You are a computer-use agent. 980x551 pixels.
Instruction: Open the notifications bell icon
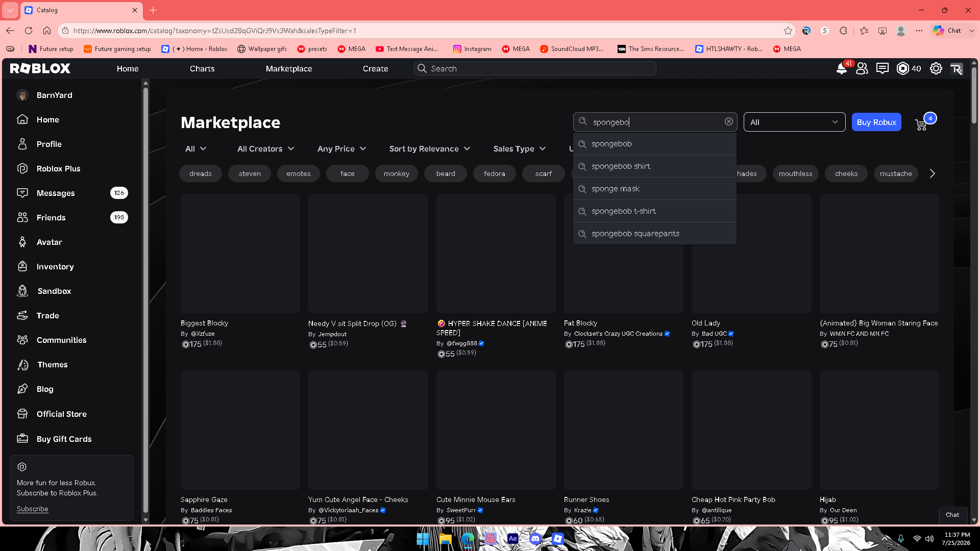coord(842,68)
